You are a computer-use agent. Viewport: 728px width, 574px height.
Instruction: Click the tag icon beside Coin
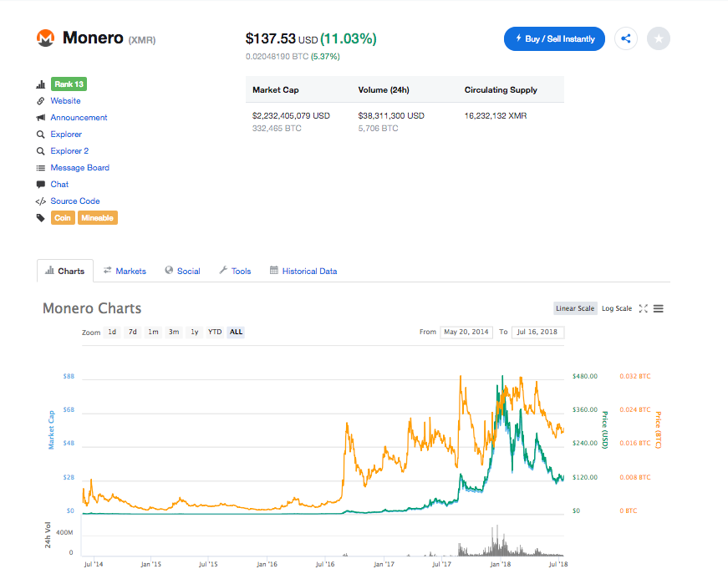(x=41, y=217)
